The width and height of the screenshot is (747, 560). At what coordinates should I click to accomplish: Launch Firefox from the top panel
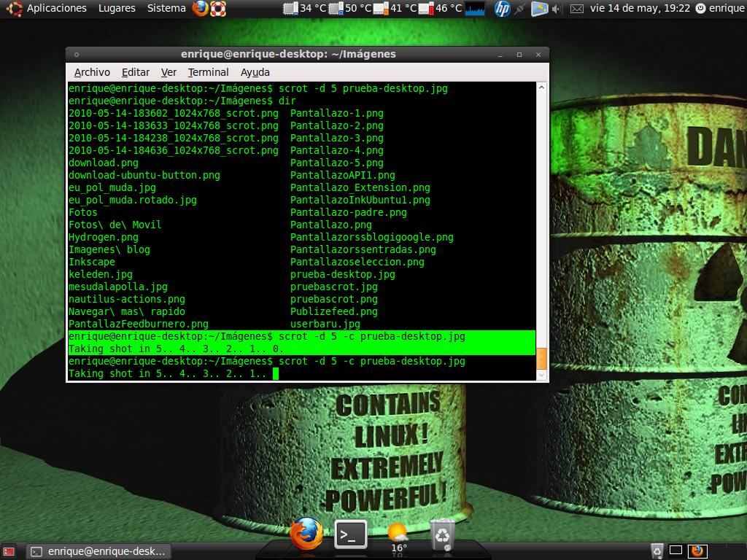click(x=201, y=8)
